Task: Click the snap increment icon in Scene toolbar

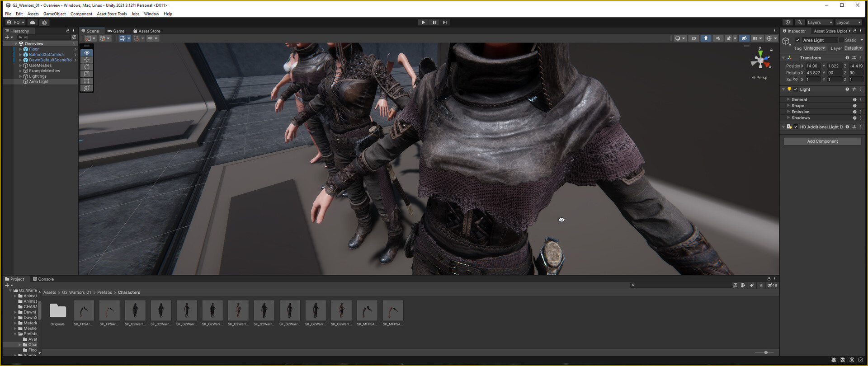Action: point(150,38)
